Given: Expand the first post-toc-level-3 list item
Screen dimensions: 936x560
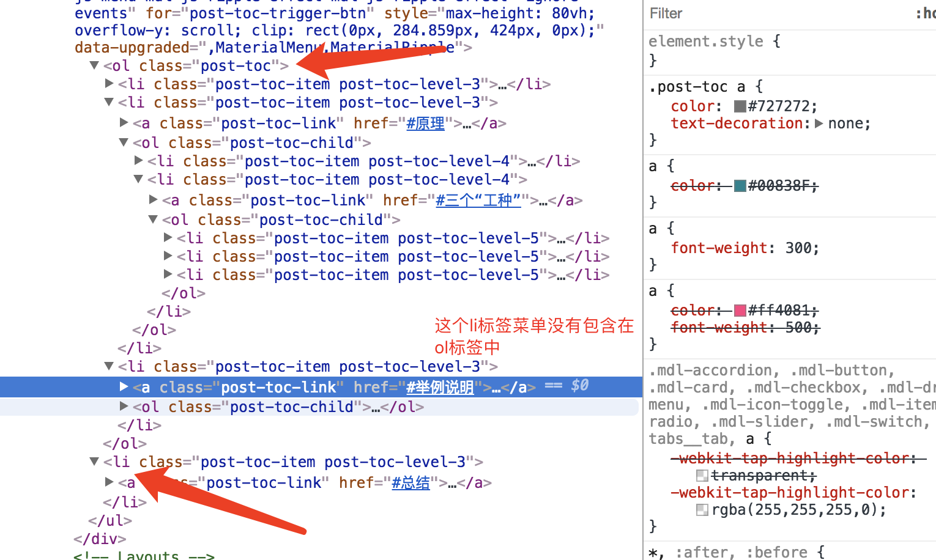Looking at the screenshot, I should (108, 83).
